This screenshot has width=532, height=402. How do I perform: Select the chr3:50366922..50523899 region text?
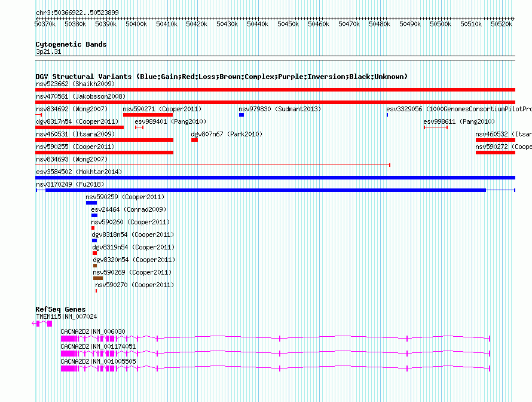tap(77, 13)
